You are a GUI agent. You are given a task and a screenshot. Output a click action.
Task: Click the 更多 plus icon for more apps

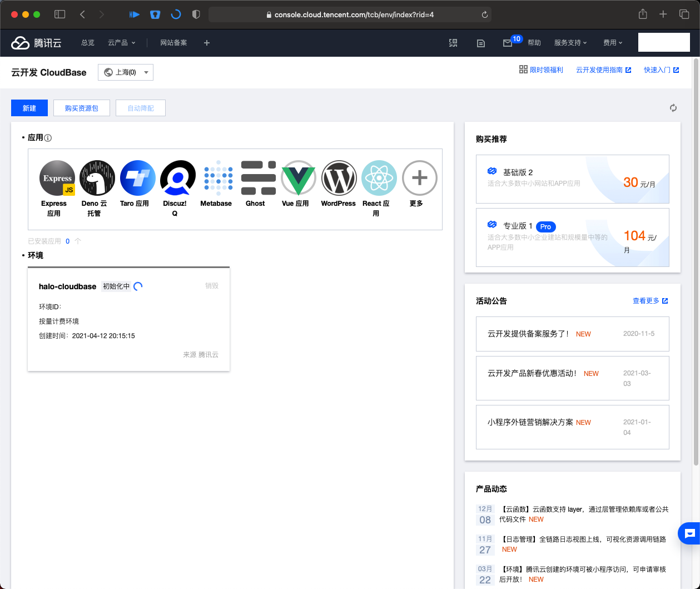pos(419,178)
